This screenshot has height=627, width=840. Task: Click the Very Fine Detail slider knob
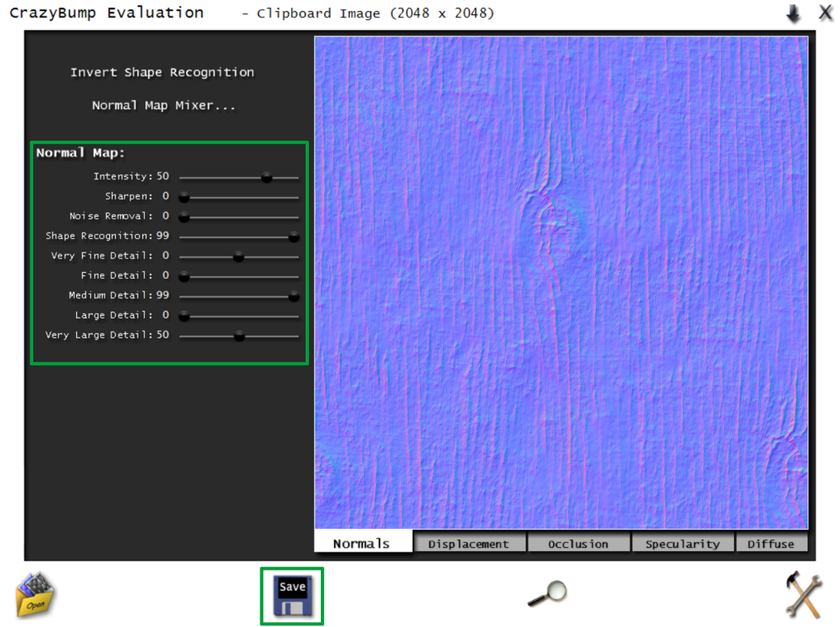click(238, 257)
